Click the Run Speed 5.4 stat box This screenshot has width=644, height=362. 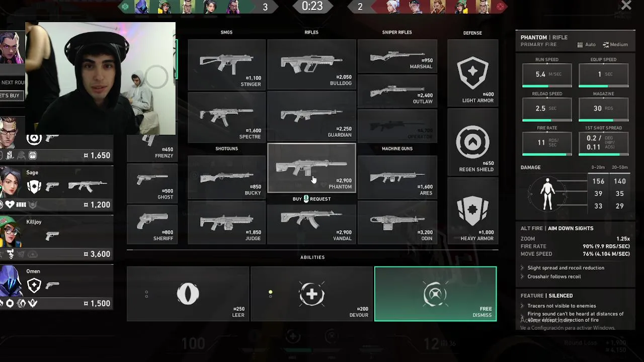547,75
